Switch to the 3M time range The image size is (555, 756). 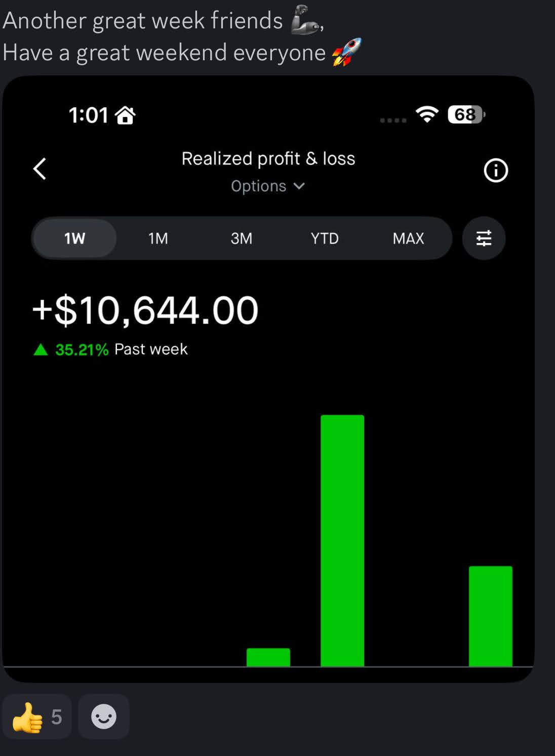pyautogui.click(x=242, y=238)
